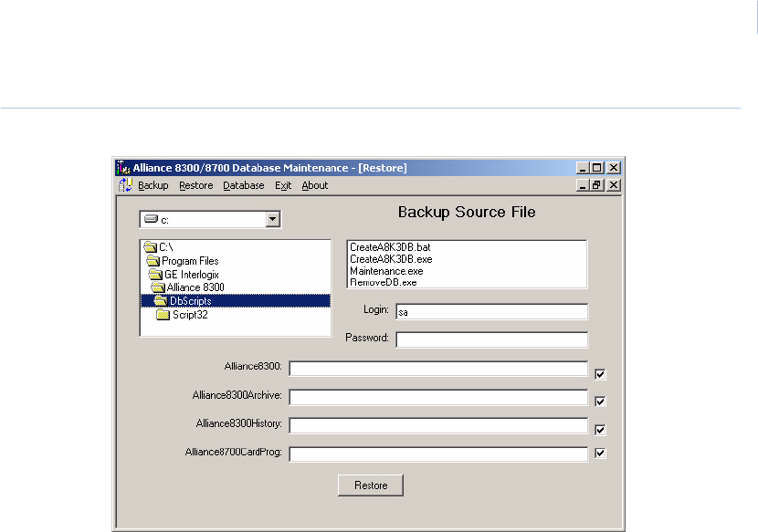Click the Program Files folder icon
Image resolution: width=758 pixels, height=532 pixels.
pos(153,261)
